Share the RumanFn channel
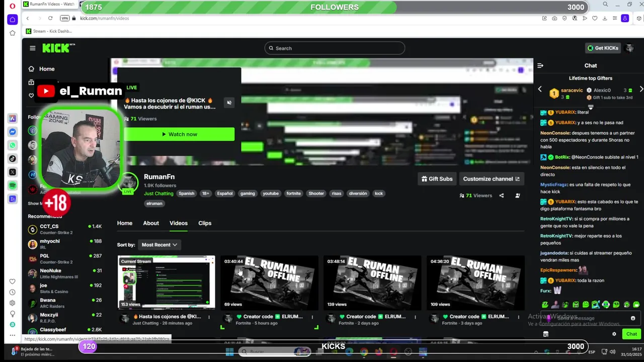Screen dimensions: 644x362 click(x=501, y=196)
